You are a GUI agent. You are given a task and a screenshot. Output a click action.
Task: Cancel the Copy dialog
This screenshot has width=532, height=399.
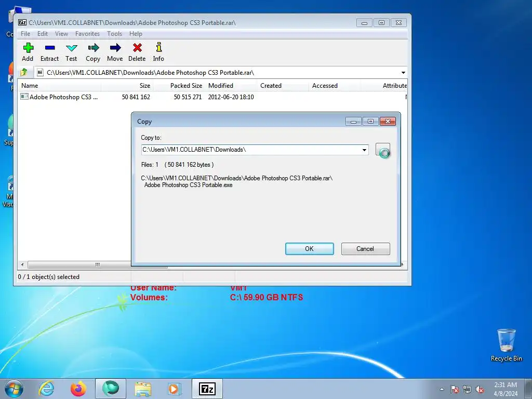pyautogui.click(x=365, y=249)
